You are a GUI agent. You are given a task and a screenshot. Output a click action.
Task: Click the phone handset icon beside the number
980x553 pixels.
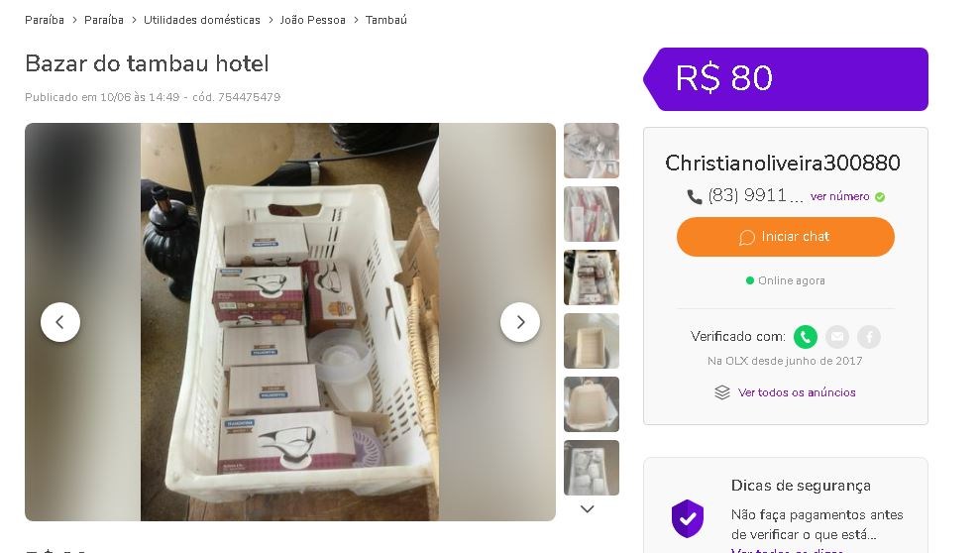695,197
